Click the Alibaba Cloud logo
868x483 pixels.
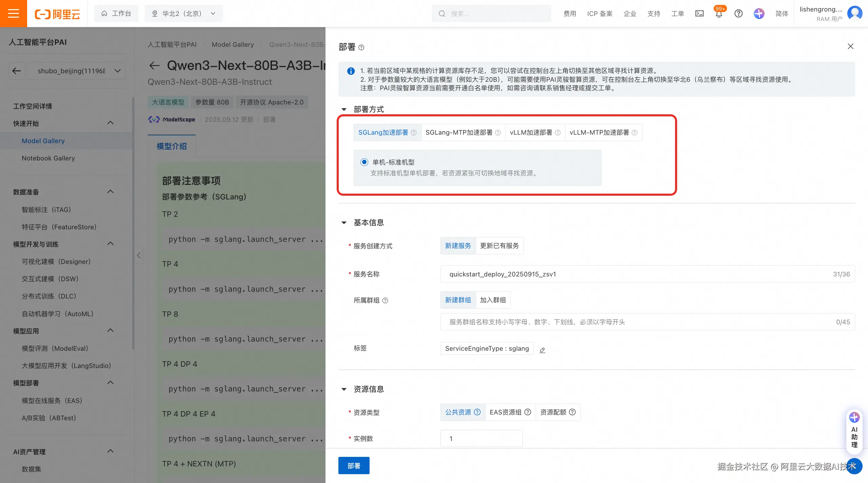click(x=57, y=14)
